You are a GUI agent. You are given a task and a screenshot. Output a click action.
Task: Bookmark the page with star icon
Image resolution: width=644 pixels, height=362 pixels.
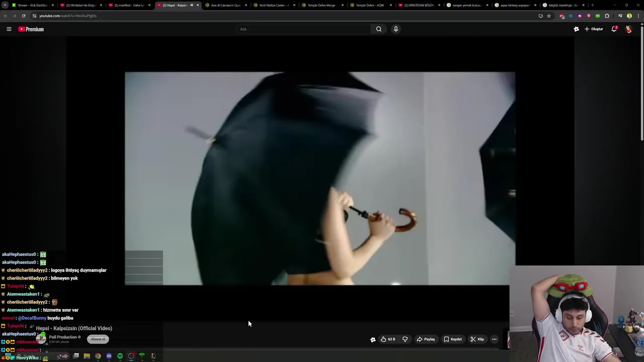coord(549,16)
